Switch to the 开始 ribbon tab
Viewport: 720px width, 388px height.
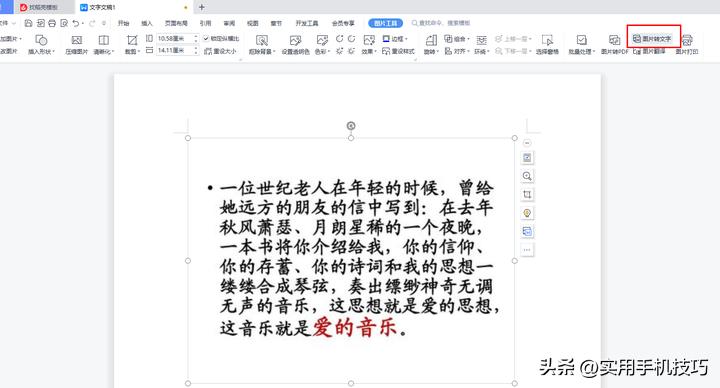click(124, 23)
